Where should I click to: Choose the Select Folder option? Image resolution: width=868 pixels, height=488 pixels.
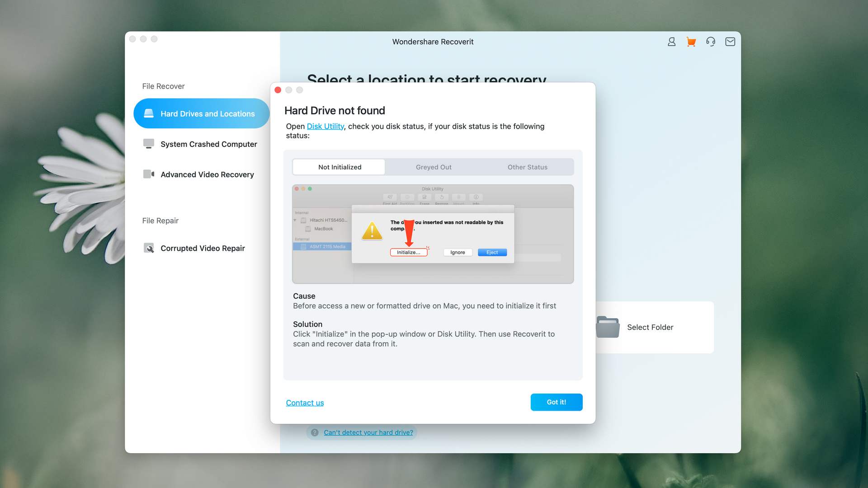[x=650, y=327]
